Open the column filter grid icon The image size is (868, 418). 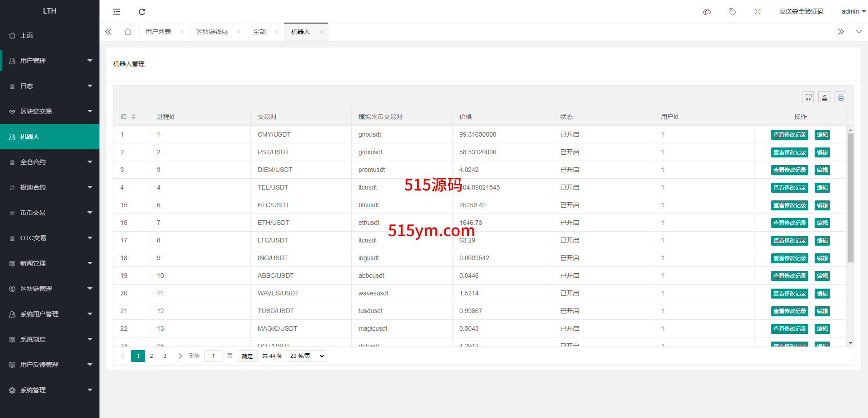click(808, 98)
